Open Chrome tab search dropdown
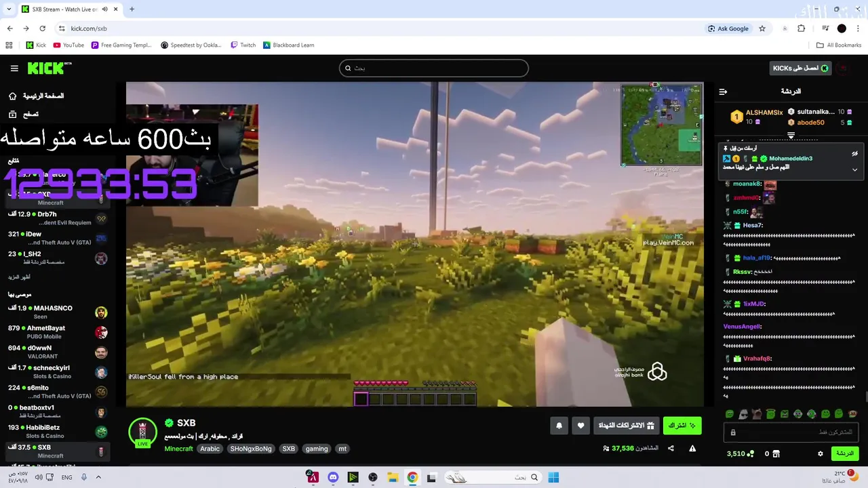868x488 pixels. (x=9, y=9)
